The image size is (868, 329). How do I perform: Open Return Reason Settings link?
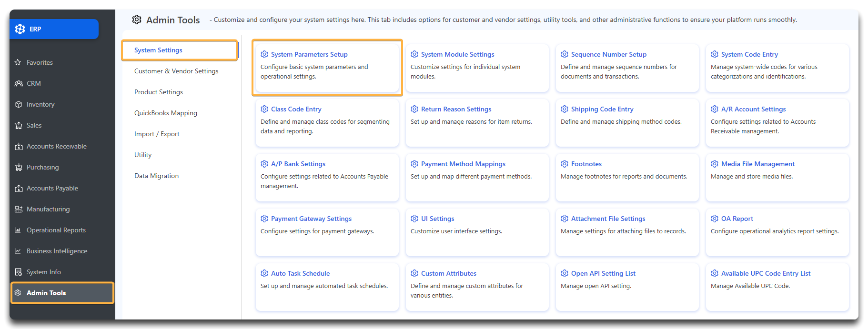click(x=456, y=109)
